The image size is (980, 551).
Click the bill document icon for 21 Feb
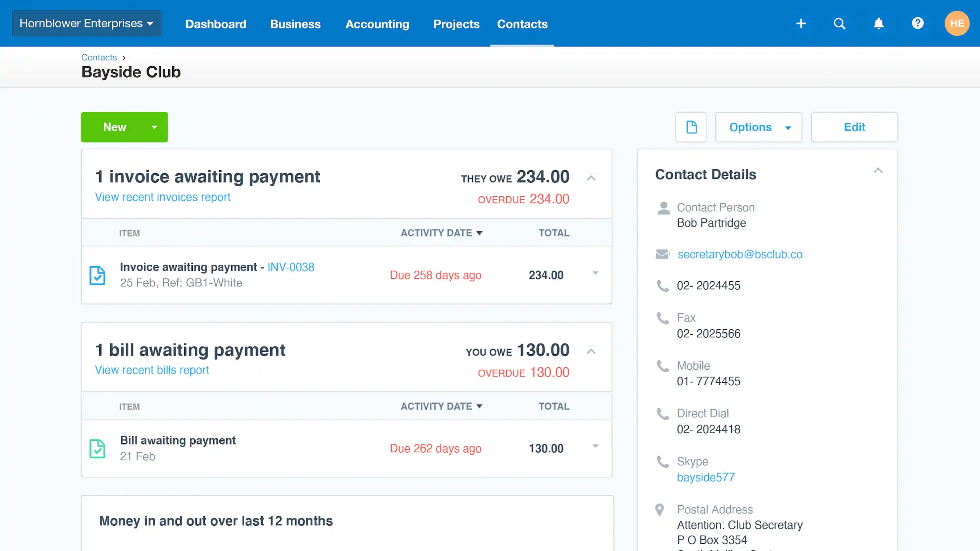click(x=97, y=449)
